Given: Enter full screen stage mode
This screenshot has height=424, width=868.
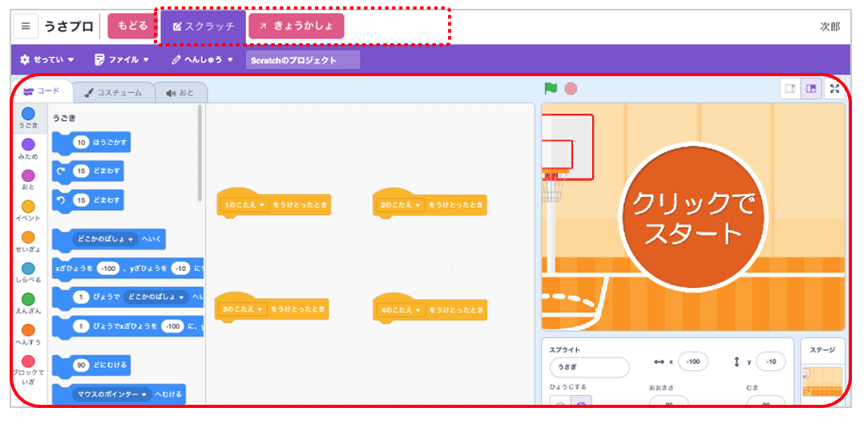Looking at the screenshot, I should point(834,89).
